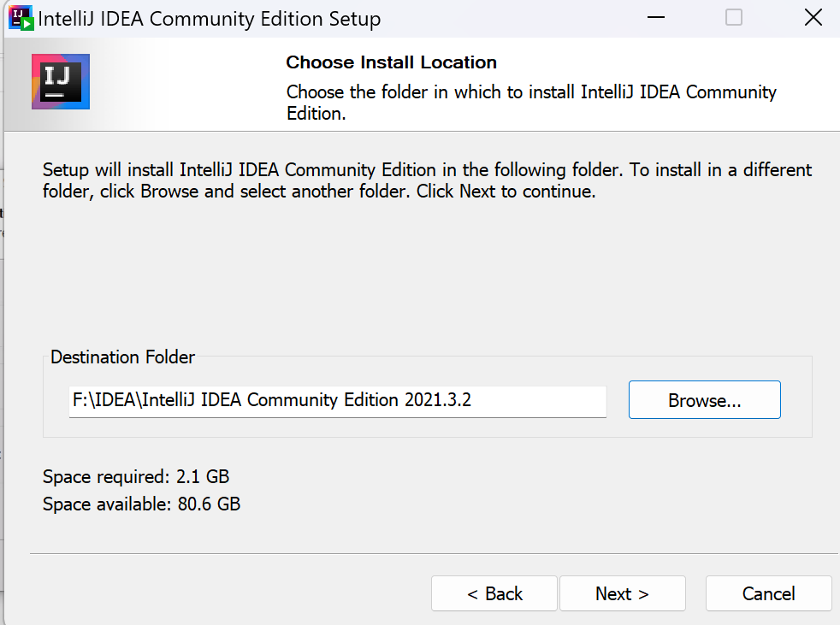Click the IJ logo in the header
Screen dimensions: 840x625
(61, 81)
